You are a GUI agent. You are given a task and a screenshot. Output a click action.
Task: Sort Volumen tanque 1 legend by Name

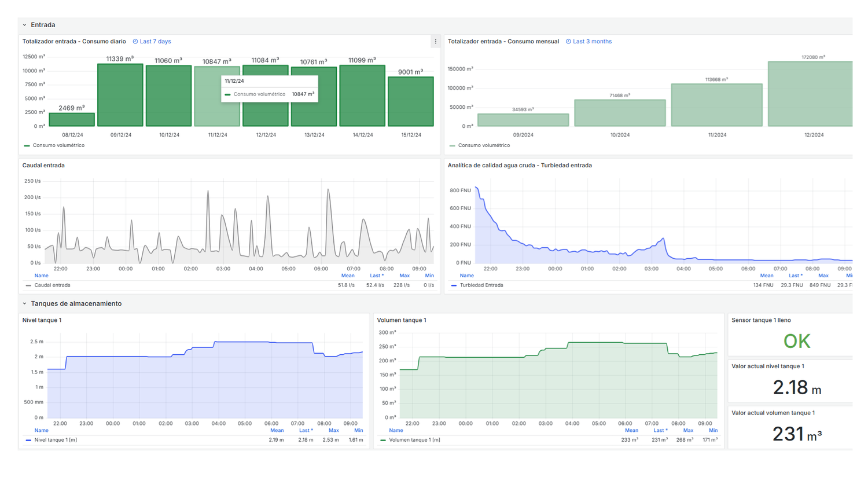pos(396,430)
